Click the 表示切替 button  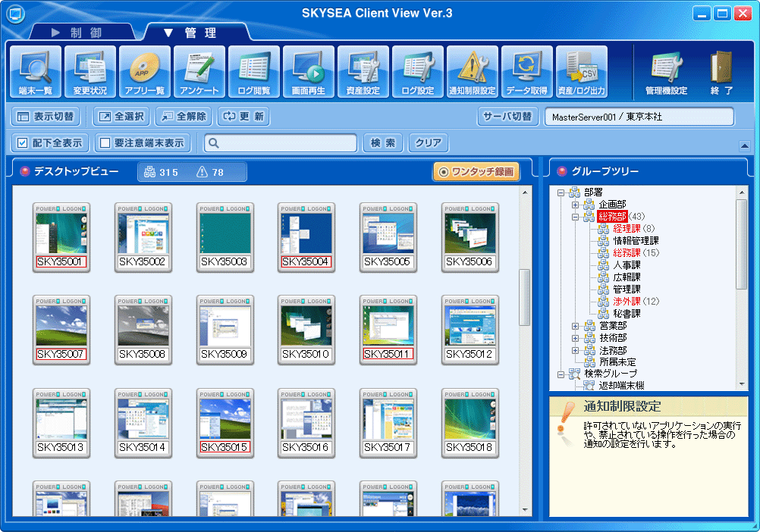[46, 117]
